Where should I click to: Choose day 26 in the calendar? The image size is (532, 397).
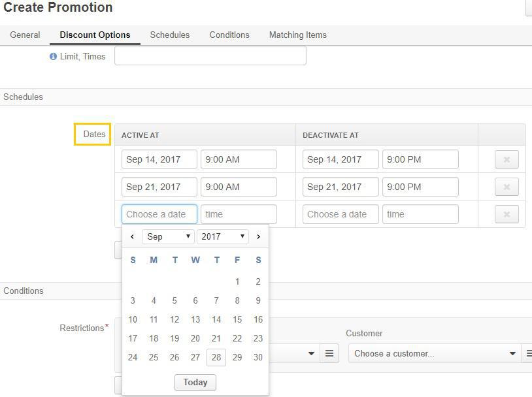(x=175, y=357)
